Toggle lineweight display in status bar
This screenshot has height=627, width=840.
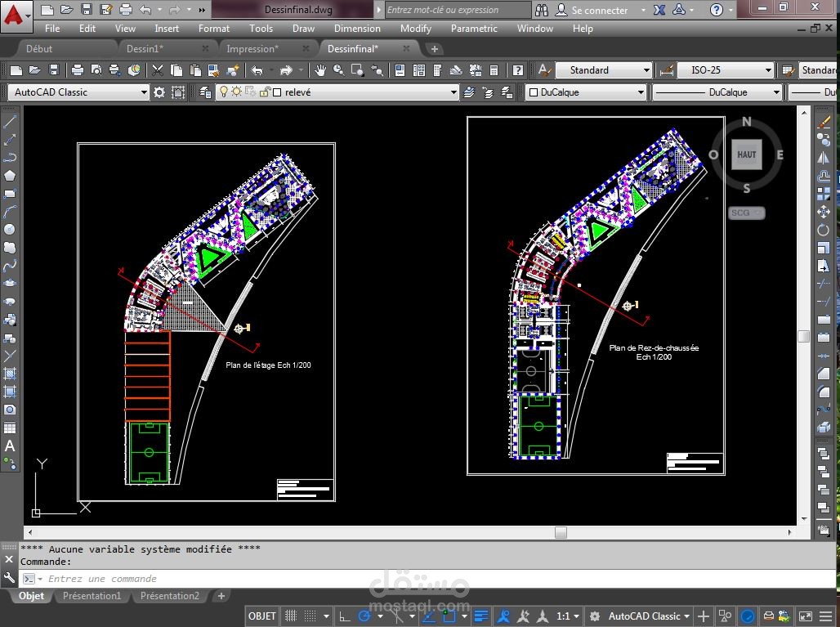click(481, 616)
